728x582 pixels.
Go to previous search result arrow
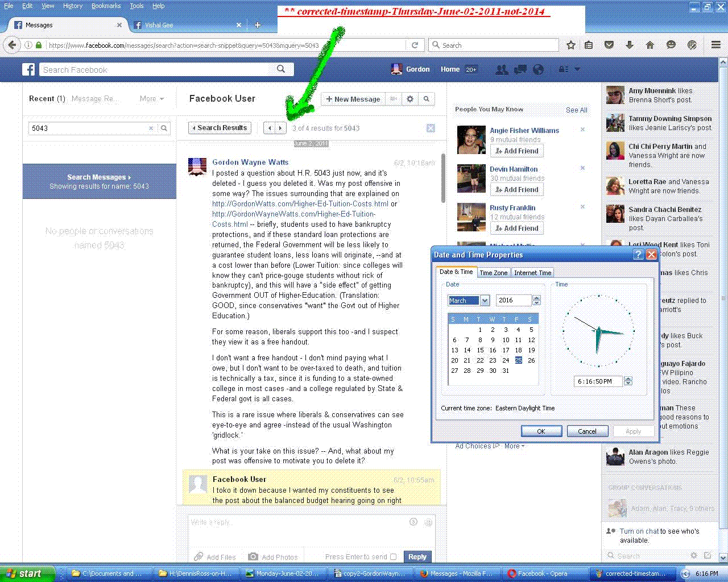(270, 128)
